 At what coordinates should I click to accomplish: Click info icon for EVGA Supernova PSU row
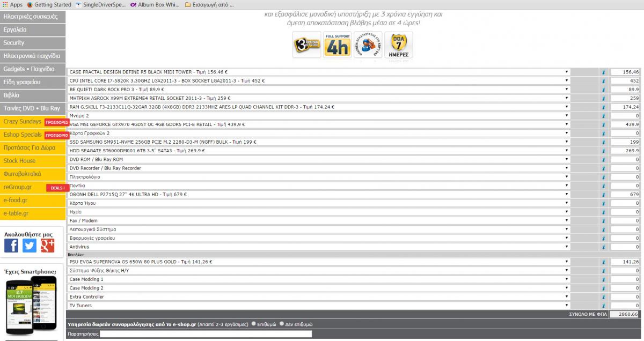[603, 262]
